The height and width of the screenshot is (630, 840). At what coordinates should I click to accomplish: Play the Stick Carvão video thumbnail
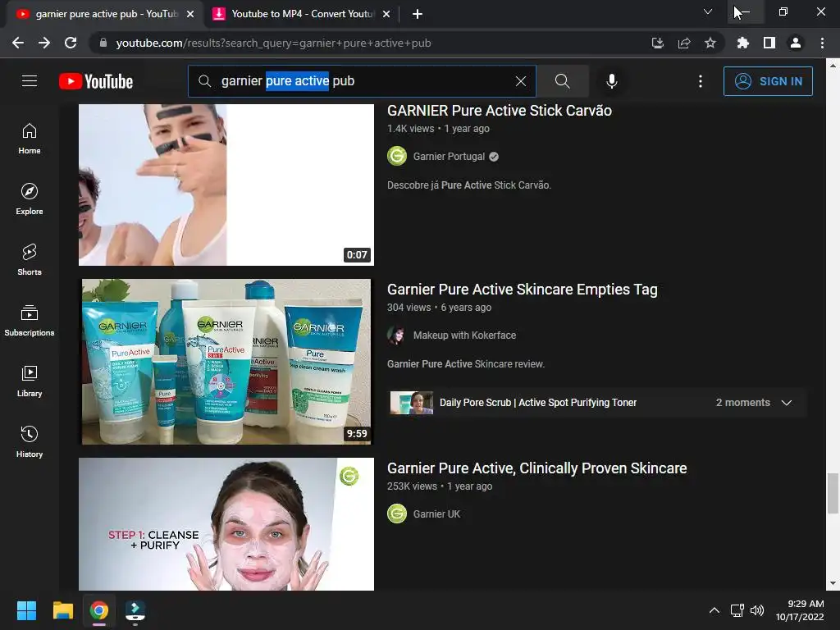pos(226,185)
